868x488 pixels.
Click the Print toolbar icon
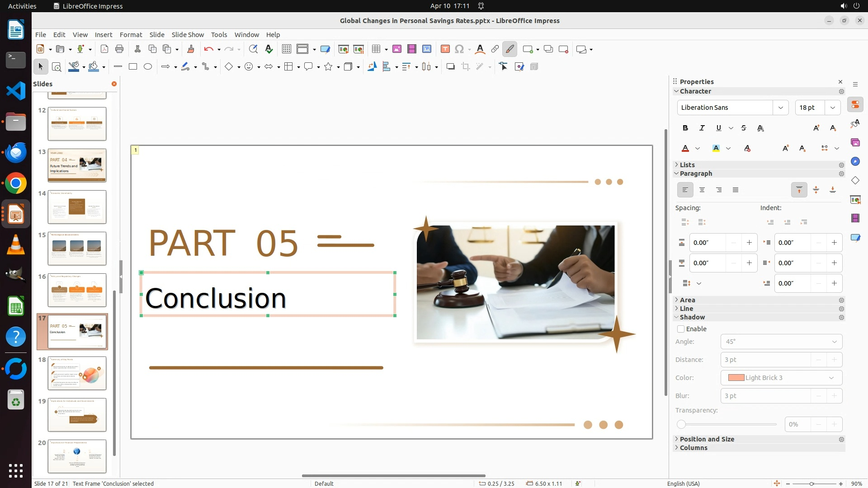[119, 49]
